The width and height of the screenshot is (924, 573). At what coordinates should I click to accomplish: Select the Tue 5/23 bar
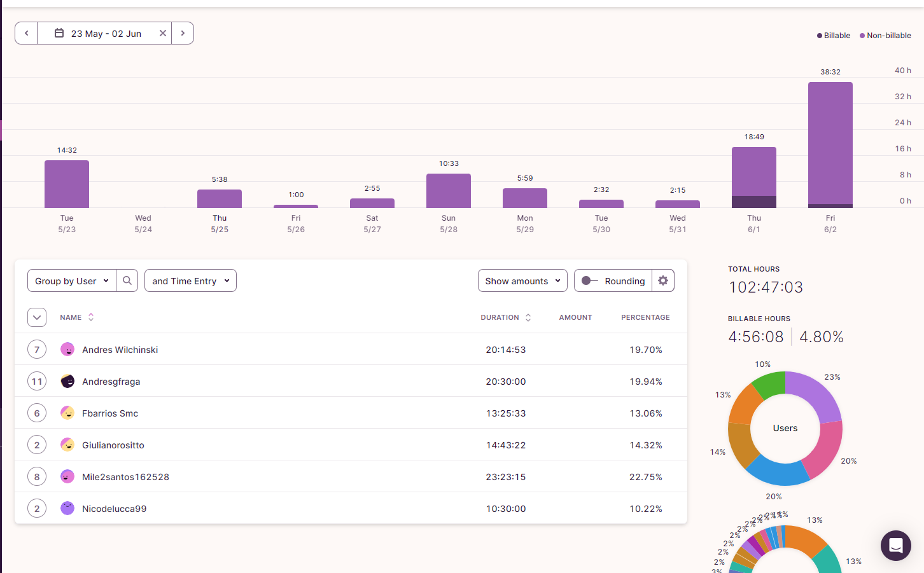[67, 184]
